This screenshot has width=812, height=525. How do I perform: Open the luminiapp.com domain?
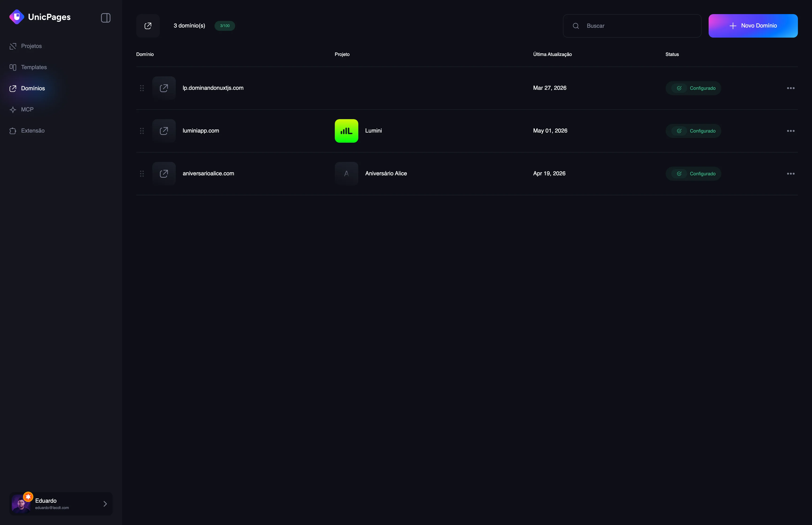(x=201, y=131)
